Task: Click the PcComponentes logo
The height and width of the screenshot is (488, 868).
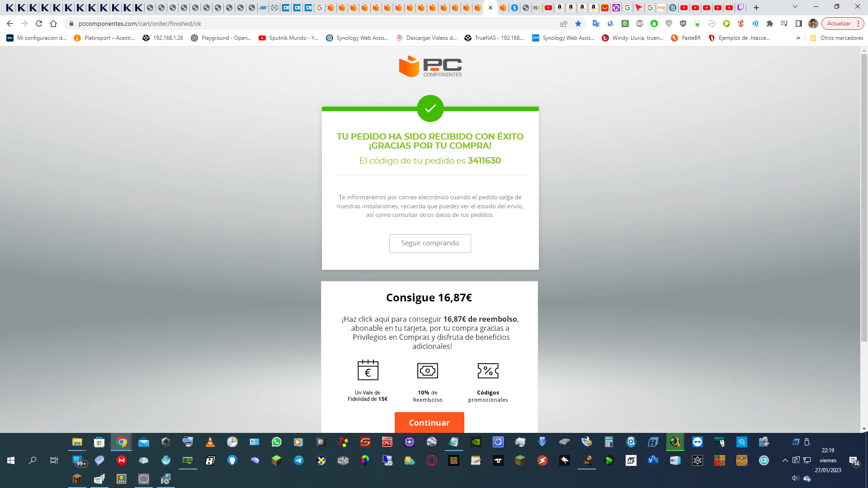Action: [430, 66]
